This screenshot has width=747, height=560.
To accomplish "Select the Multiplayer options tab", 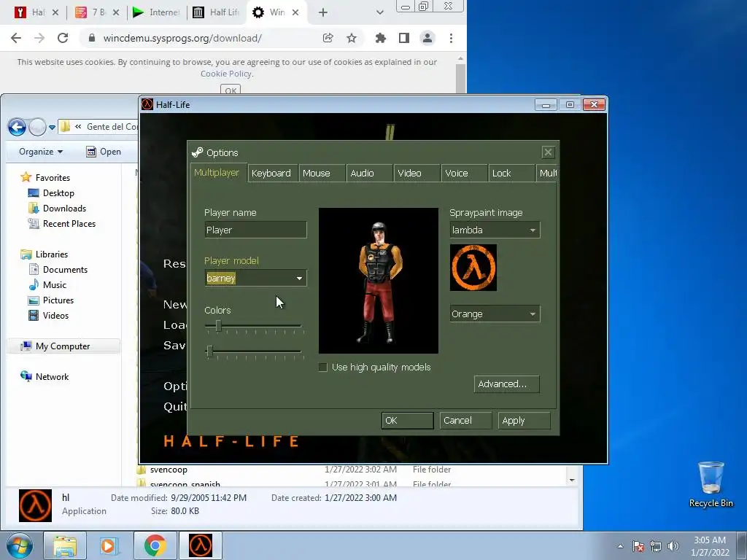I will 218,173.
